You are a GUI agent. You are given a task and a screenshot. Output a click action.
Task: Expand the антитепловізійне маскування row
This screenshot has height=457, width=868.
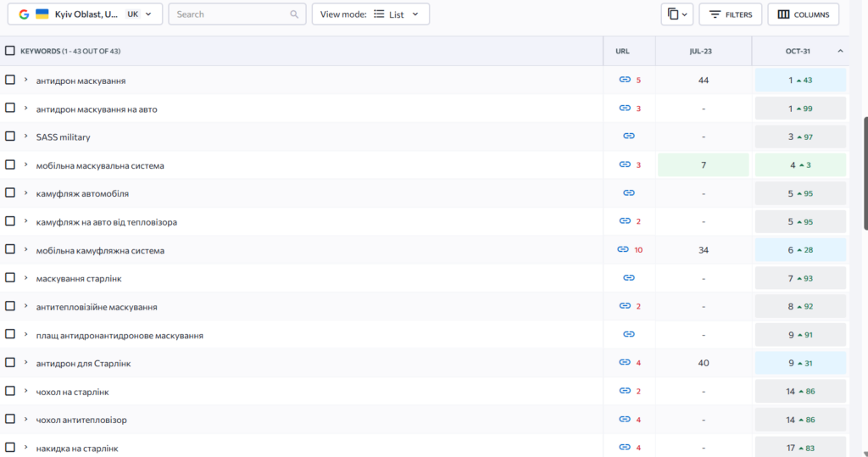coord(25,306)
